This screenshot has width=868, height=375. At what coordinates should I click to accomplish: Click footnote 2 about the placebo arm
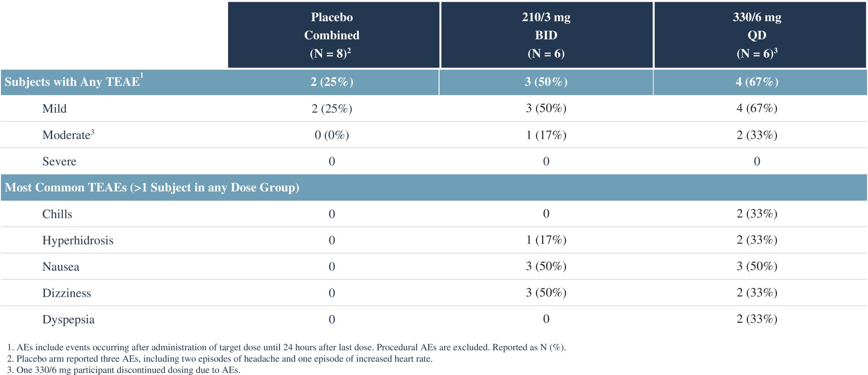click(x=220, y=359)
